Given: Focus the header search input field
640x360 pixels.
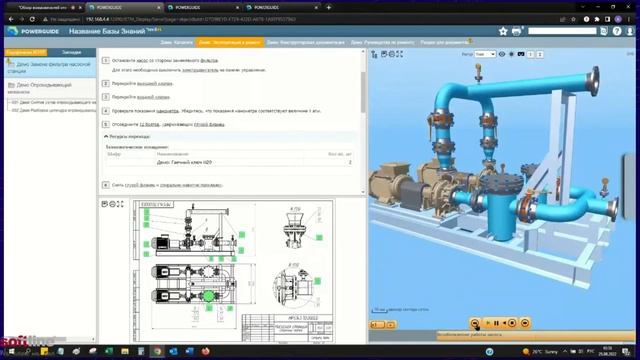Looking at the screenshot, I should pyautogui.click(x=562, y=31).
